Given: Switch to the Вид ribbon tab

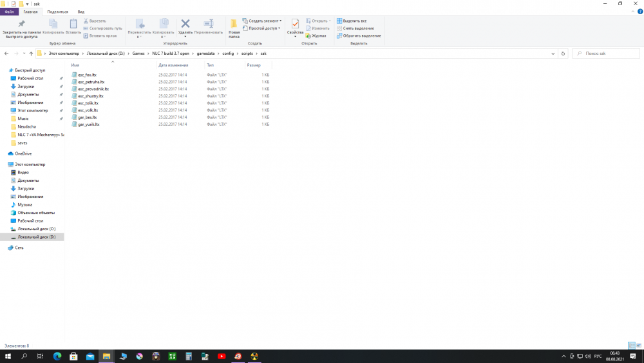Looking at the screenshot, I should coord(80,12).
